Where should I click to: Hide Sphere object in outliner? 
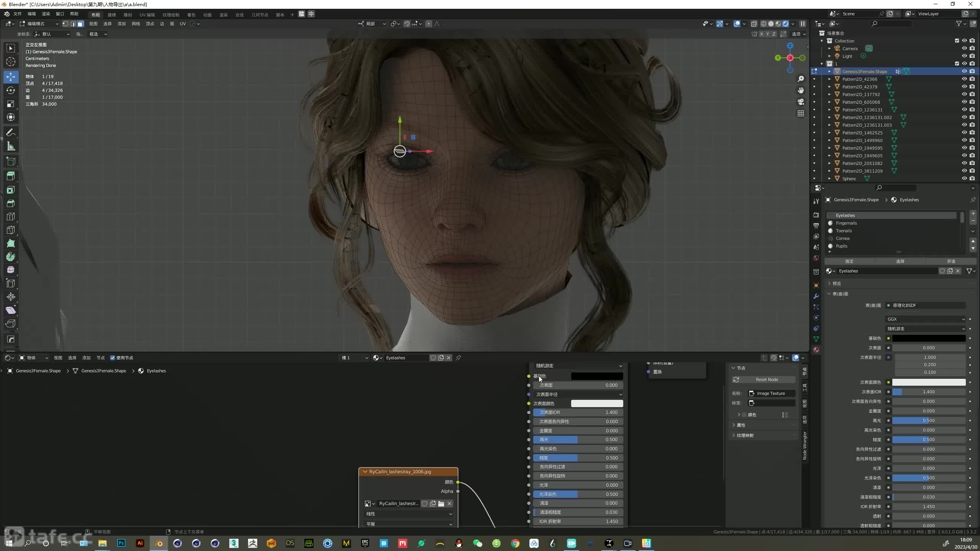pos(964,178)
